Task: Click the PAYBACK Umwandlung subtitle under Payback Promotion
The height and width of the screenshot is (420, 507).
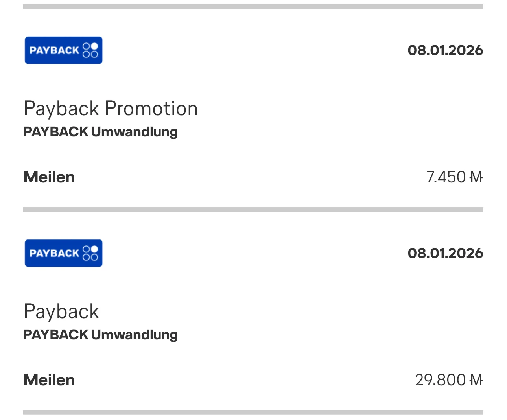Action: coord(101,132)
